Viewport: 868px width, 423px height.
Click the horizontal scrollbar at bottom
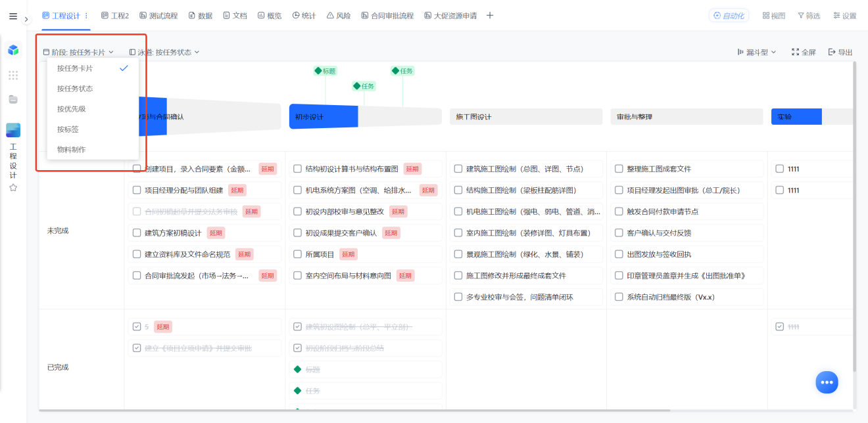(x=355, y=411)
